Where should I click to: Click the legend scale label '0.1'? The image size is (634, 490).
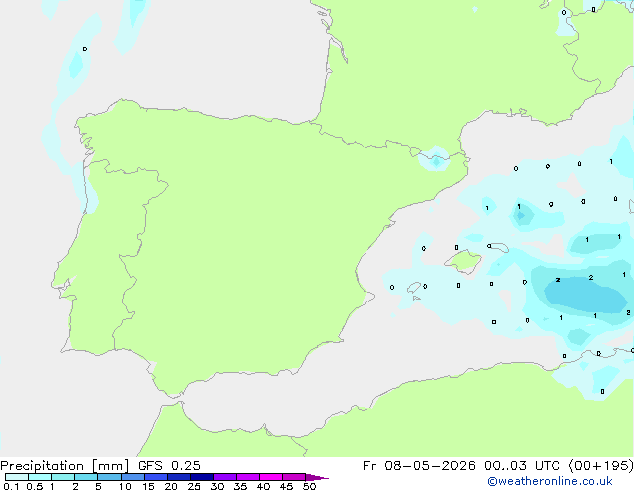11,486
